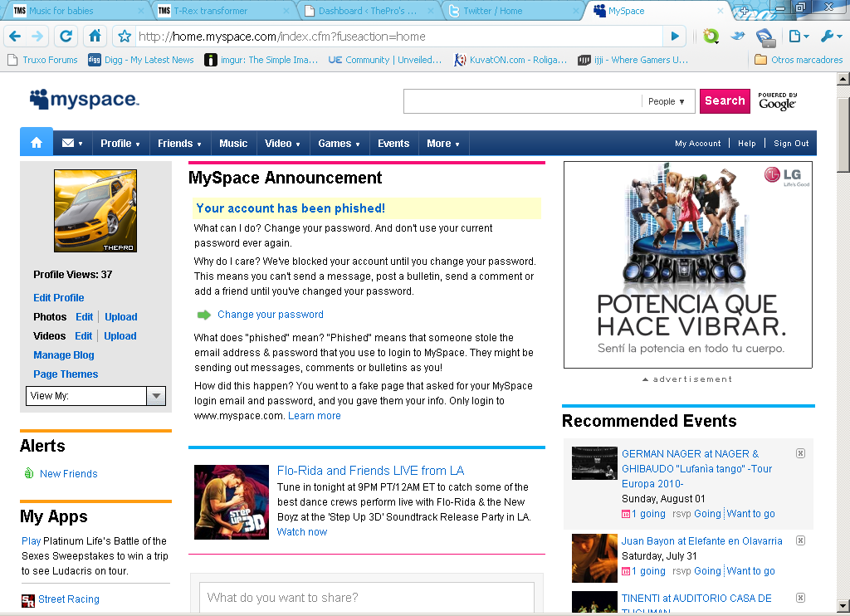Expand the More menu
Viewport: 850px width, 616px height.
[443, 143]
